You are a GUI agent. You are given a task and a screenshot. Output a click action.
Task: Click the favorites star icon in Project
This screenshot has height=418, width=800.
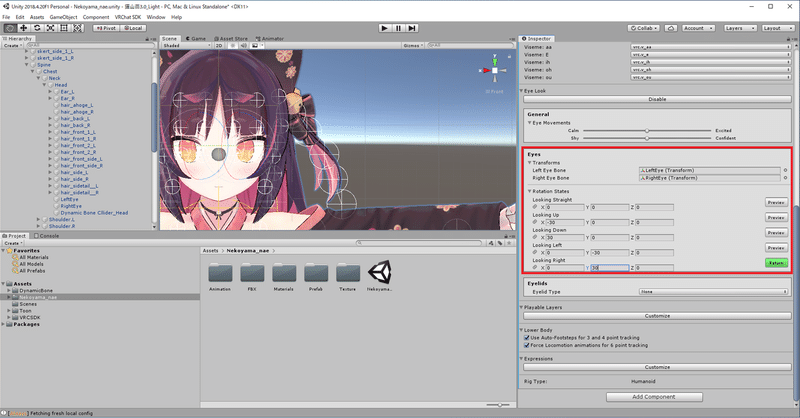(x=509, y=243)
